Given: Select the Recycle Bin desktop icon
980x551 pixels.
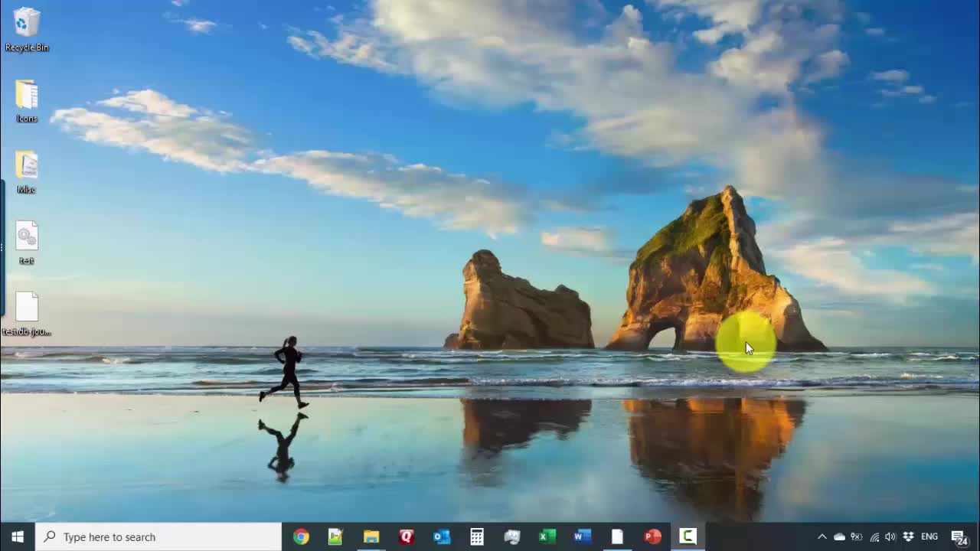Looking at the screenshot, I should pyautogui.click(x=27, y=29).
